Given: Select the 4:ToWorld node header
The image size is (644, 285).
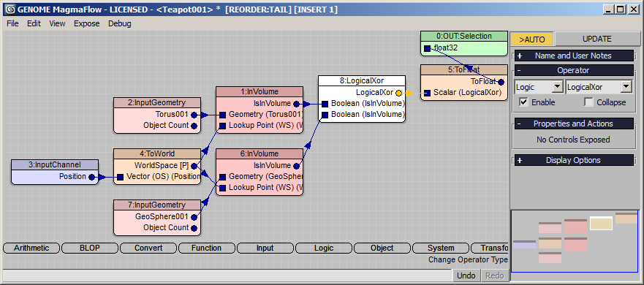Looking at the screenshot, I should pyautogui.click(x=157, y=153).
